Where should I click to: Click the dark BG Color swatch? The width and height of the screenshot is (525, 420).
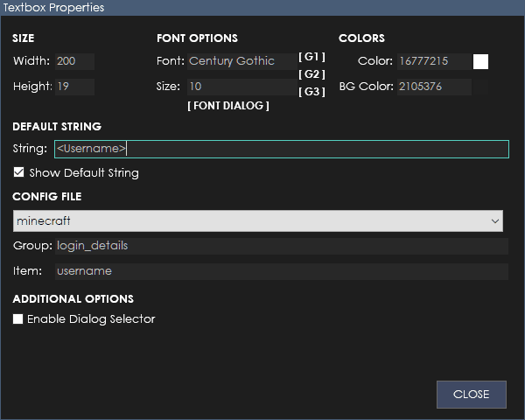[x=480, y=87]
